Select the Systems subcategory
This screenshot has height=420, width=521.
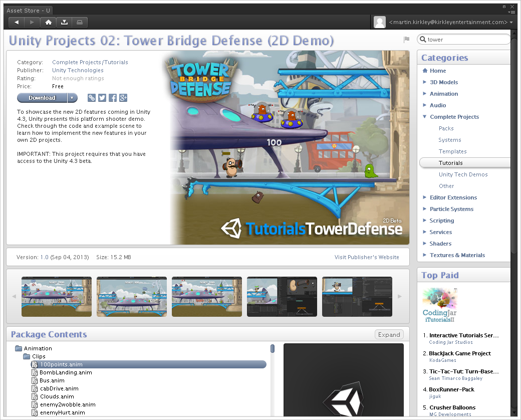449,140
